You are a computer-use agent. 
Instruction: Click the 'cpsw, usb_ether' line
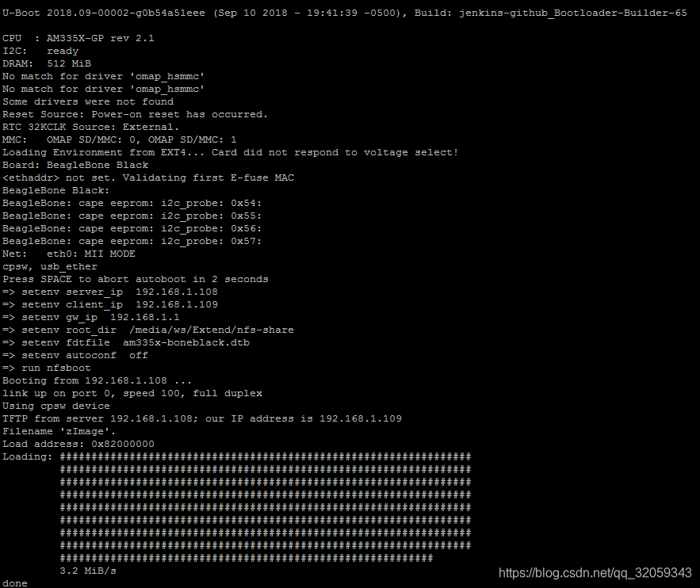pyautogui.click(x=50, y=266)
